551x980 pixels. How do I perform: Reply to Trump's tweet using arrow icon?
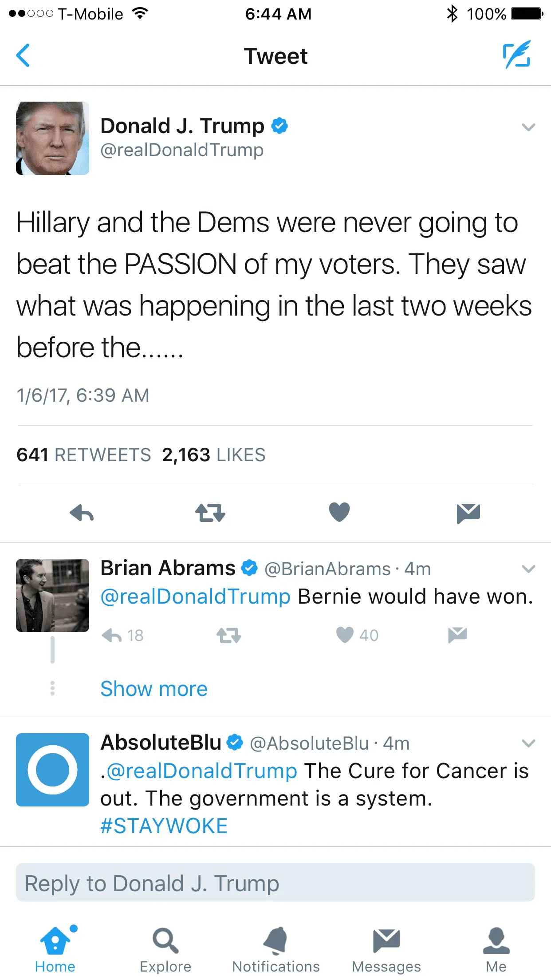click(x=82, y=513)
